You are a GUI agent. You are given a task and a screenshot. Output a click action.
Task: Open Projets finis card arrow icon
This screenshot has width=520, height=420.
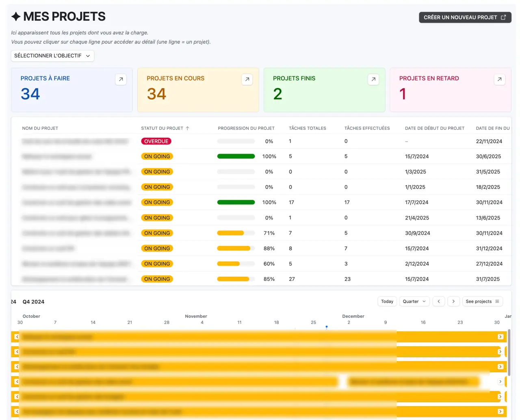click(373, 80)
